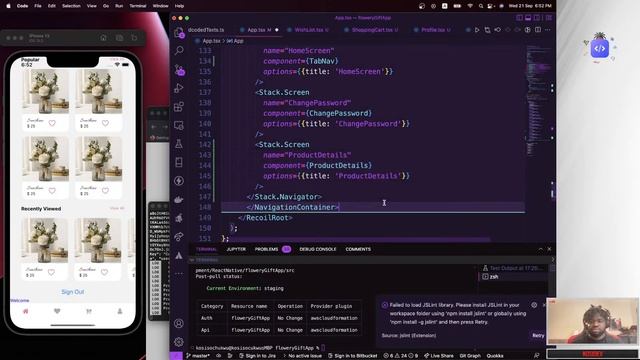Toggle the secondary sidebar layout button
Viewport: 640px width, 360px height.
[x=537, y=18]
